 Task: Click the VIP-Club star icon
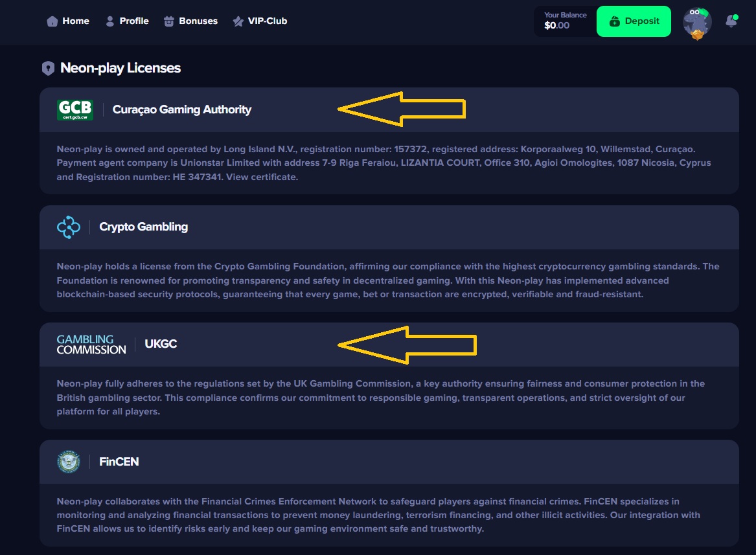click(238, 21)
